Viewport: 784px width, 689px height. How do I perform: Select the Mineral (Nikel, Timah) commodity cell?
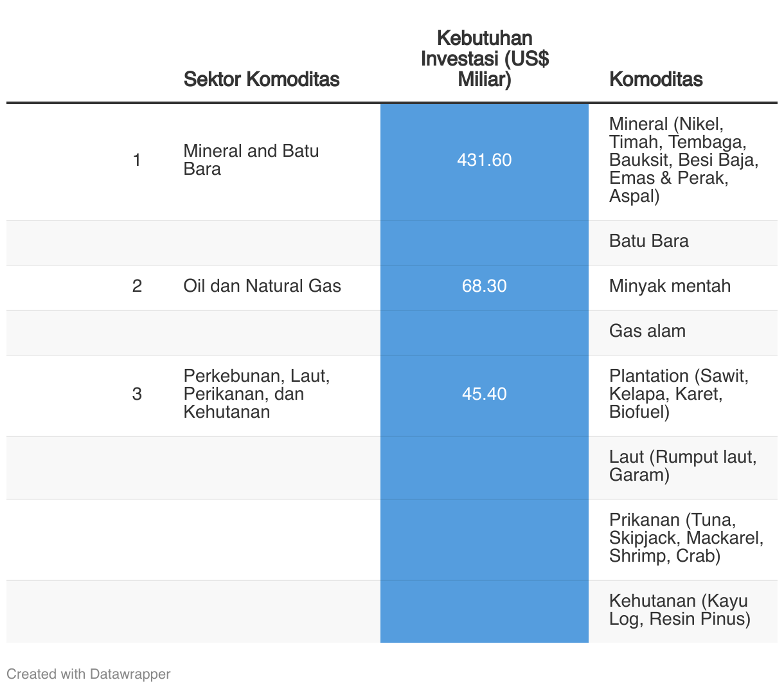coord(684,160)
